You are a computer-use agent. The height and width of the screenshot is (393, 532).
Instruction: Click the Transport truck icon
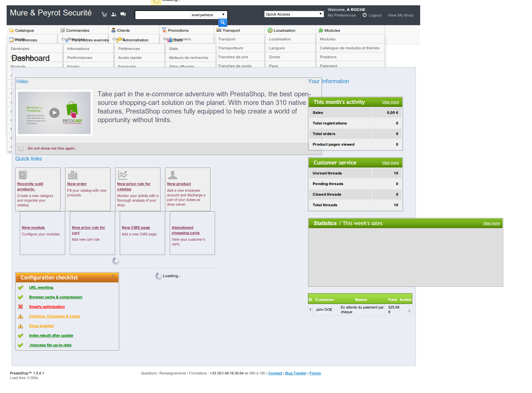point(219,30)
